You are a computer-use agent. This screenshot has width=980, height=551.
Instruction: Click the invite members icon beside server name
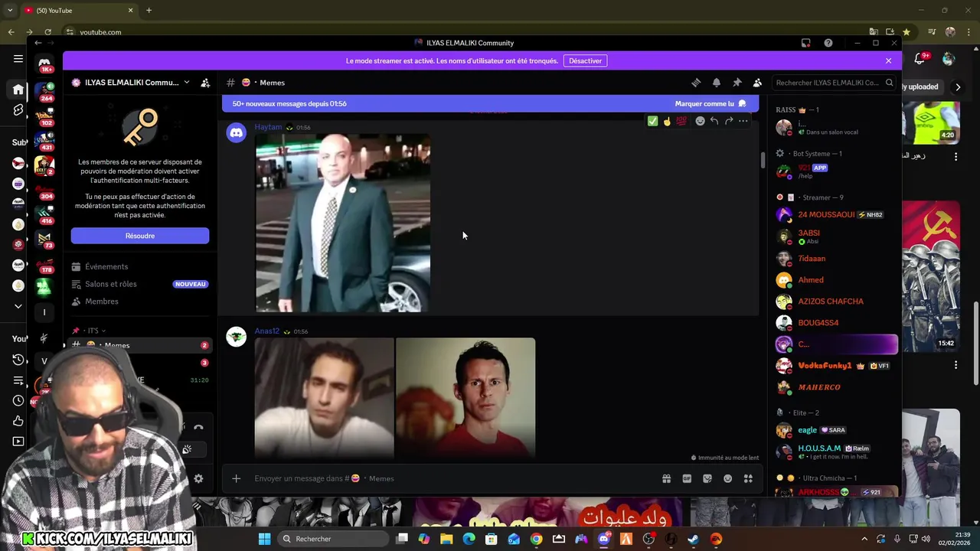pyautogui.click(x=205, y=83)
